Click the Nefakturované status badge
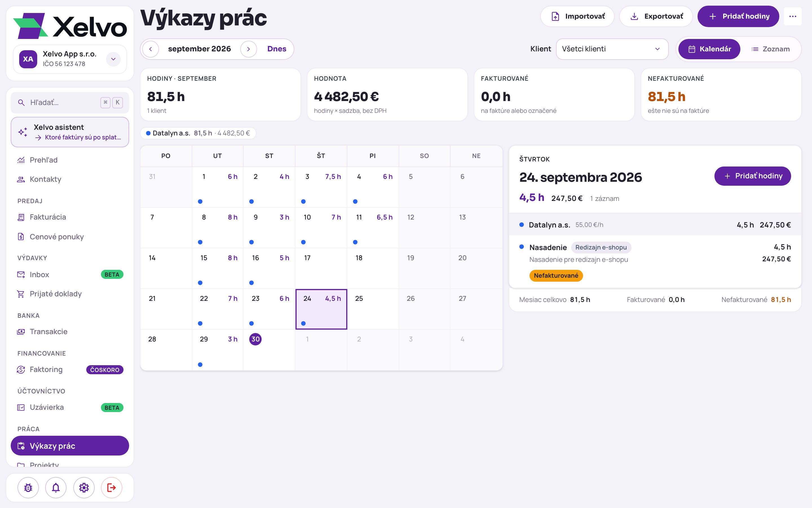812x508 pixels. click(556, 275)
